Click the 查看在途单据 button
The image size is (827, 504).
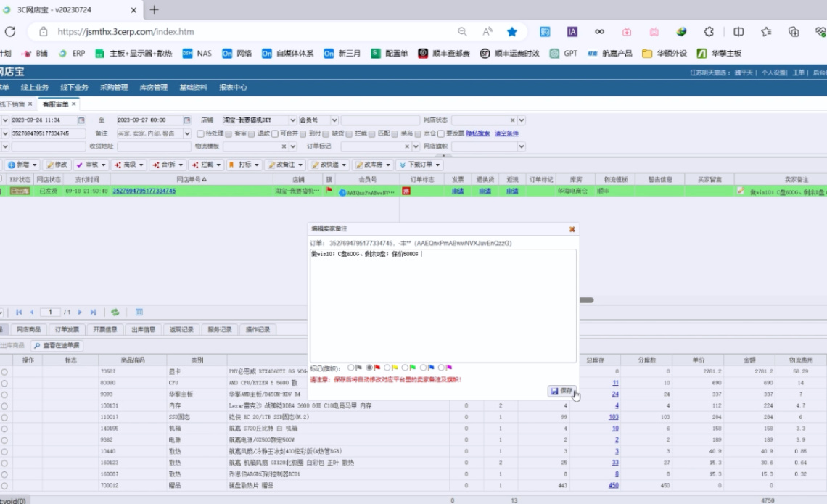(x=57, y=345)
